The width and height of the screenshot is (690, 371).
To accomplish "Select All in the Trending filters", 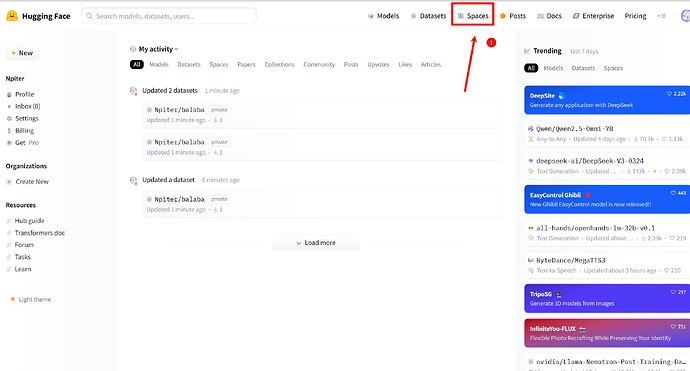I will (531, 68).
